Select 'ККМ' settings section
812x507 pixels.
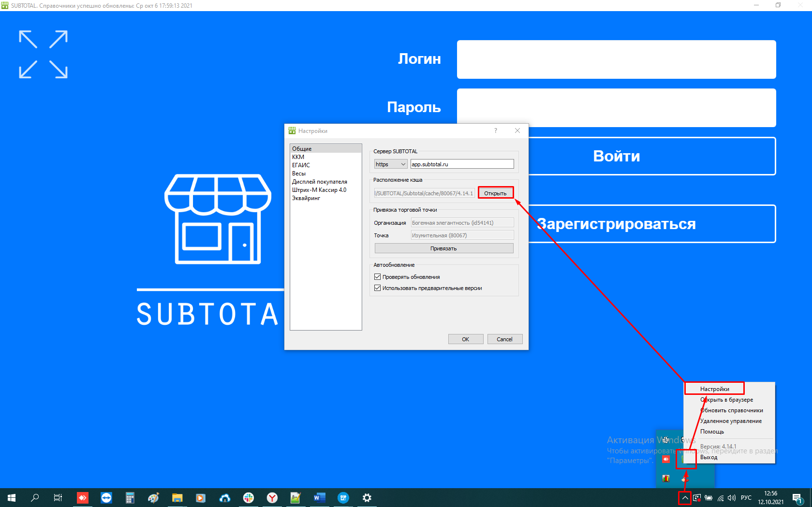pos(325,157)
